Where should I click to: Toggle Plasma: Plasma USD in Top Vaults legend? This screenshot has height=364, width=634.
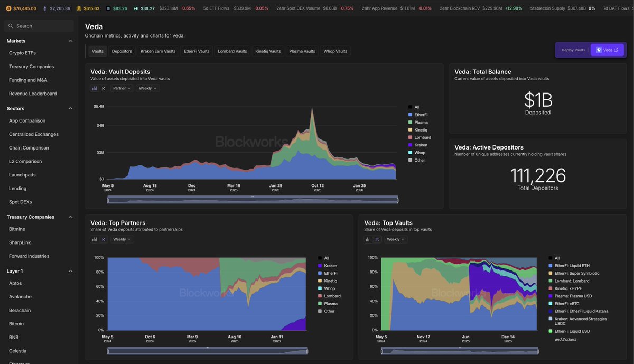tap(571, 296)
